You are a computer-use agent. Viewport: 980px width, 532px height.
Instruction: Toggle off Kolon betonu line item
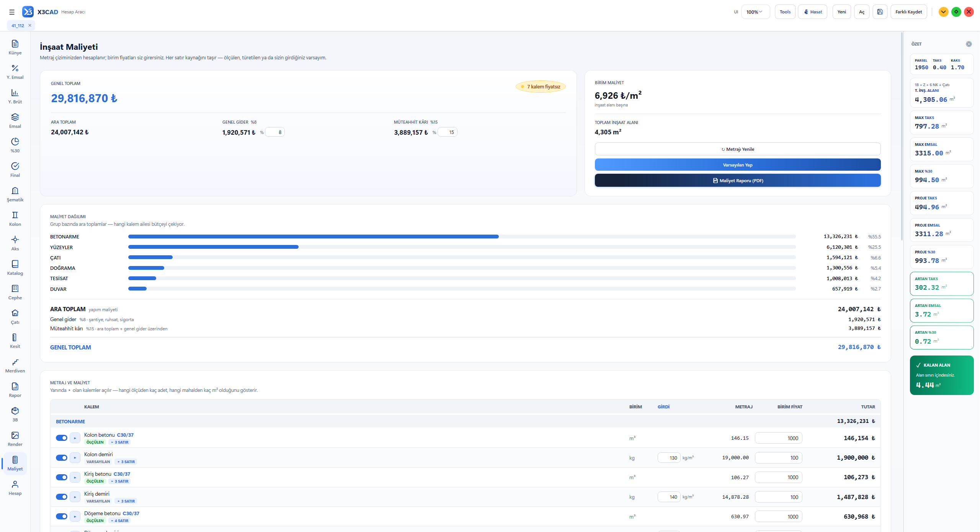[x=62, y=438]
